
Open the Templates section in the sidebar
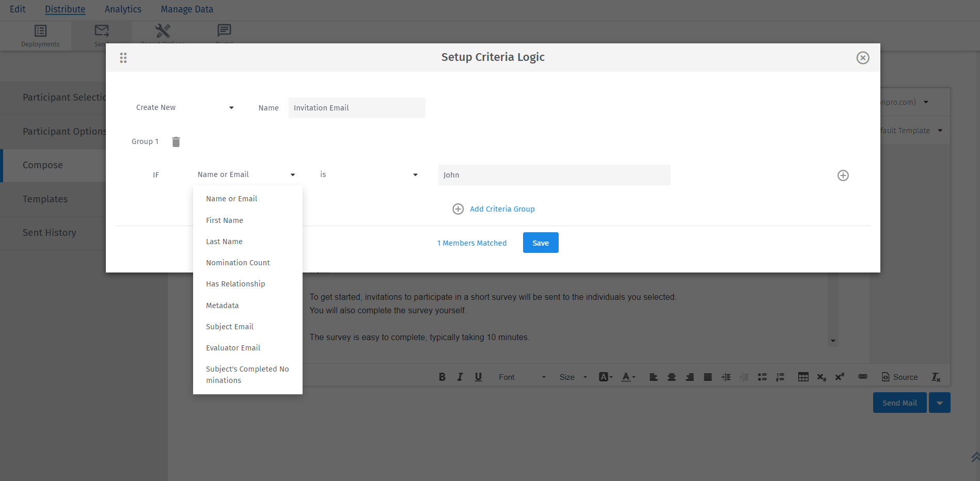pyautogui.click(x=45, y=199)
